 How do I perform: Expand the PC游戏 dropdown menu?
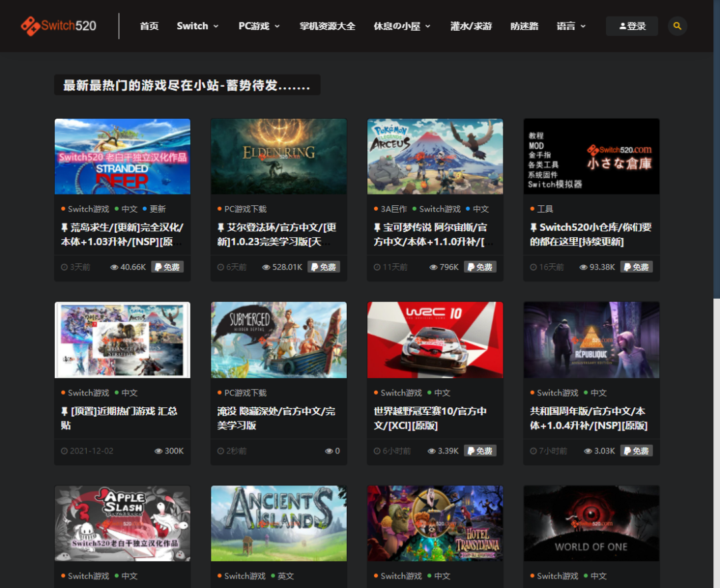point(259,26)
